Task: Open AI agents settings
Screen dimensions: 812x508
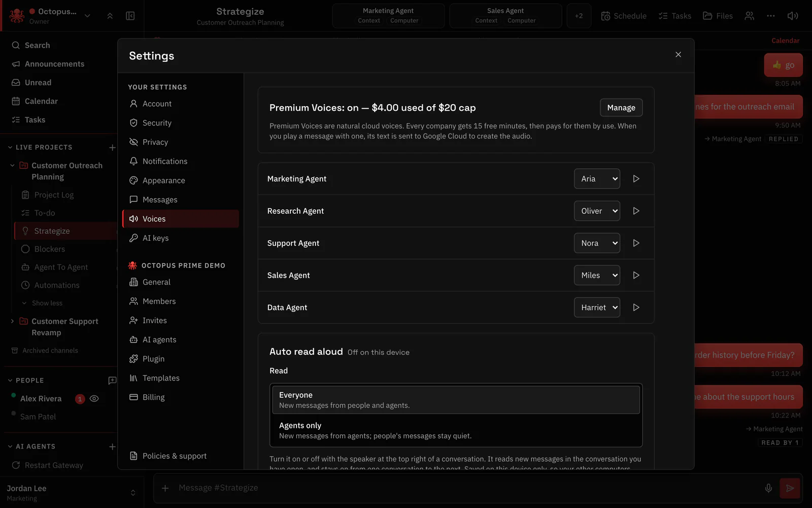Action: 181,340
